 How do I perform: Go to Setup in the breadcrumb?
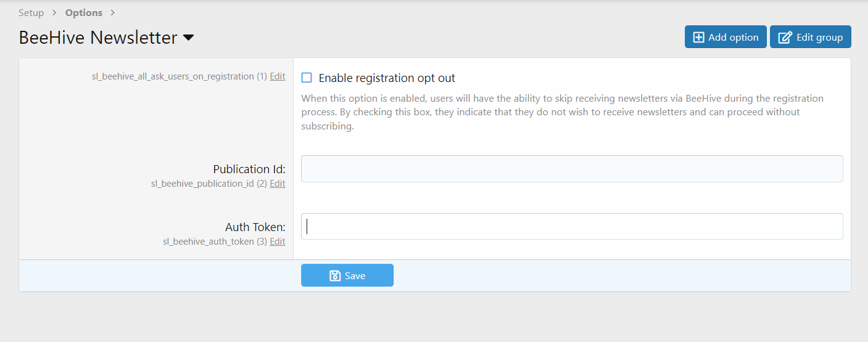[31, 13]
